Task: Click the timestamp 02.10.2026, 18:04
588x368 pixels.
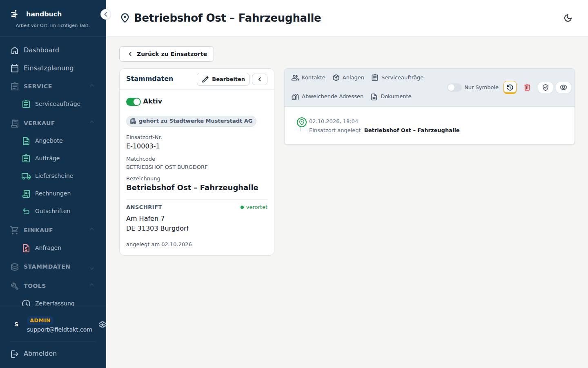Action: (334, 121)
